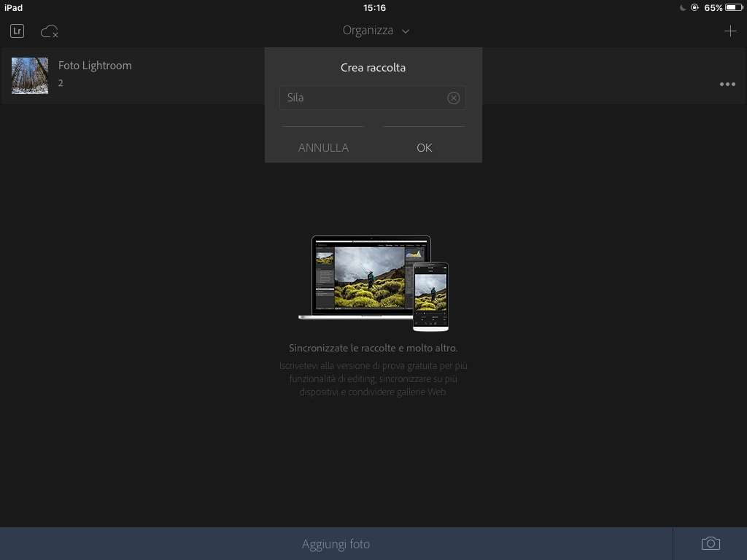This screenshot has height=560, width=747.
Task: Confirm collection creation with OK
Action: [x=424, y=147]
